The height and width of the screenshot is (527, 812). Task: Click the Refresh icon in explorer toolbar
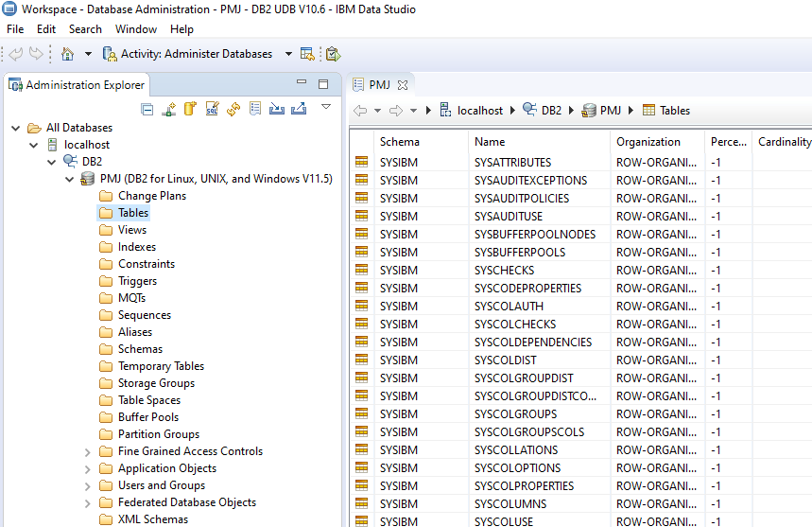tap(233, 109)
